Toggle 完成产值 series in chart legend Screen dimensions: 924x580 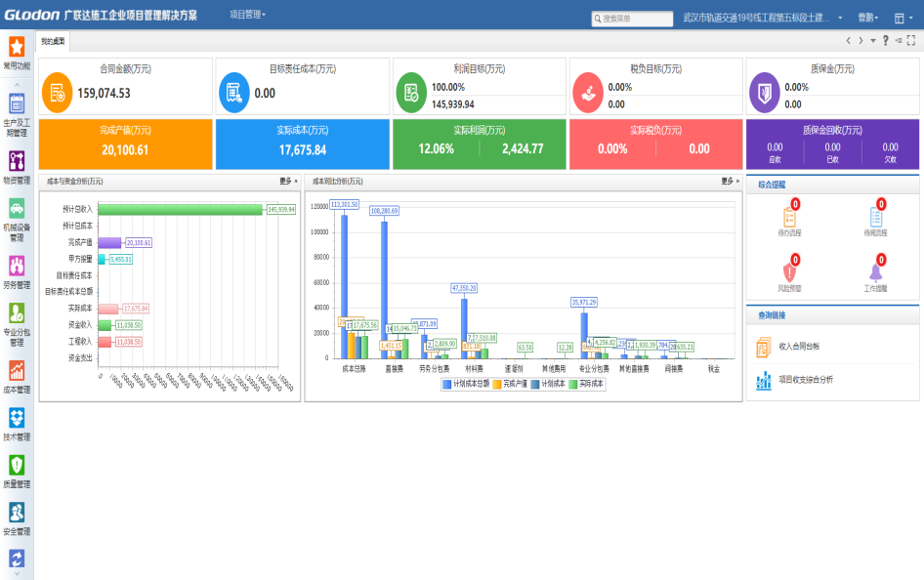[508, 384]
